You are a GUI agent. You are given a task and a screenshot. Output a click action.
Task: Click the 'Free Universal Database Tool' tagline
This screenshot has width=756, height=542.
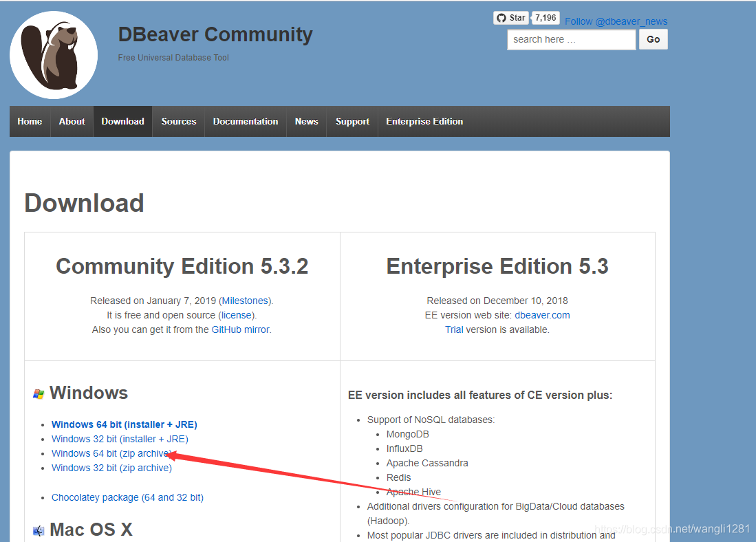pyautogui.click(x=173, y=57)
